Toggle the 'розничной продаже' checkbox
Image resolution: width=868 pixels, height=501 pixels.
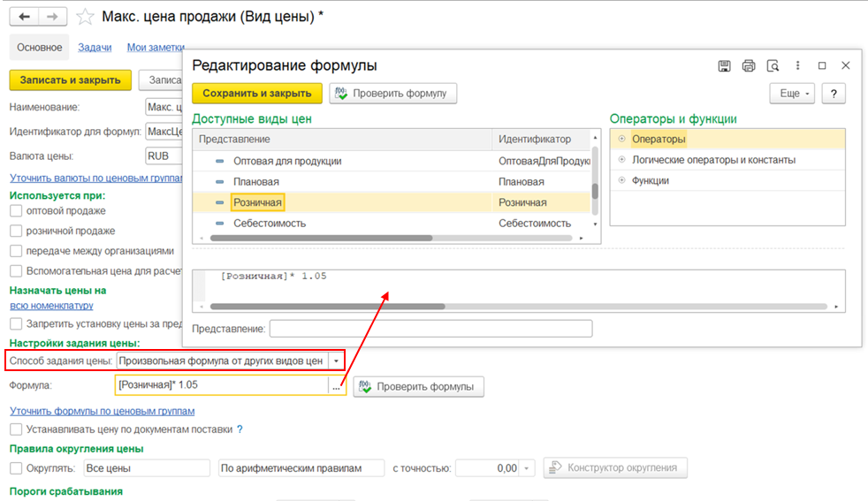coord(16,231)
